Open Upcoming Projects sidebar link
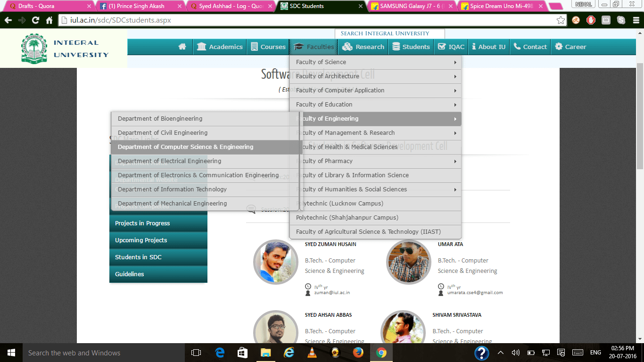The width and height of the screenshot is (644, 362). click(x=158, y=240)
